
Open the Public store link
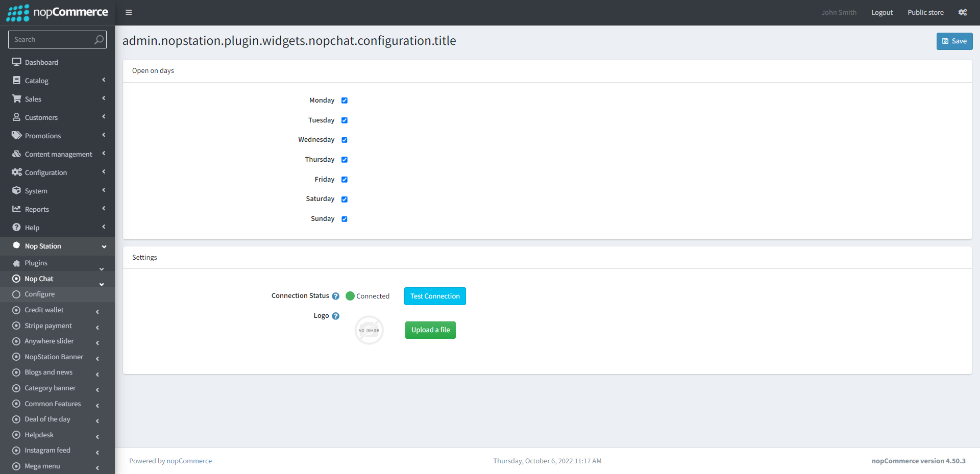(925, 12)
